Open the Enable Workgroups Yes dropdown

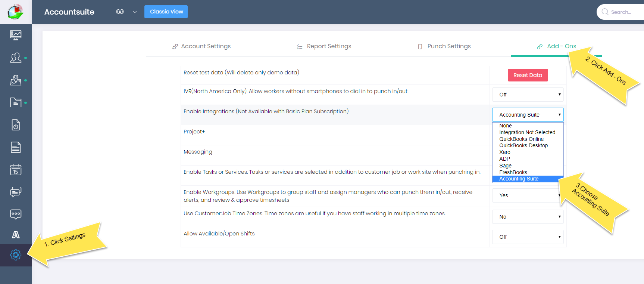(528, 195)
